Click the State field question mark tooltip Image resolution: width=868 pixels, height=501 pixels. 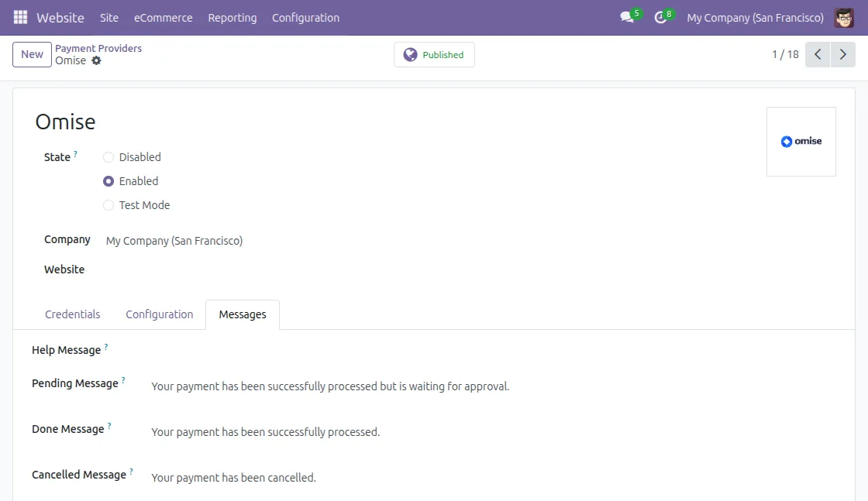(76, 153)
